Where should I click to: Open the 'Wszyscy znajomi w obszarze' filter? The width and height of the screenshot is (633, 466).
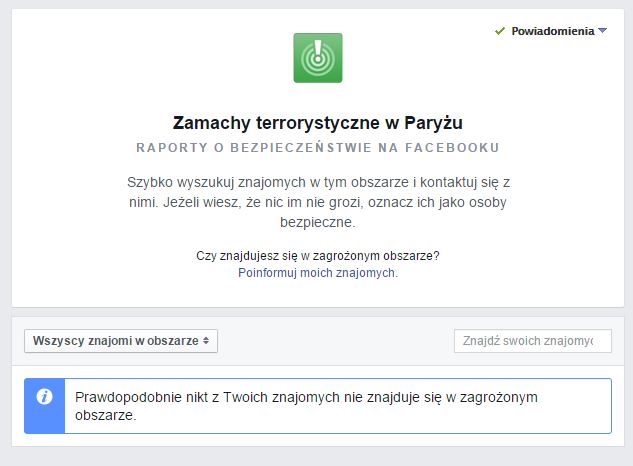120,340
